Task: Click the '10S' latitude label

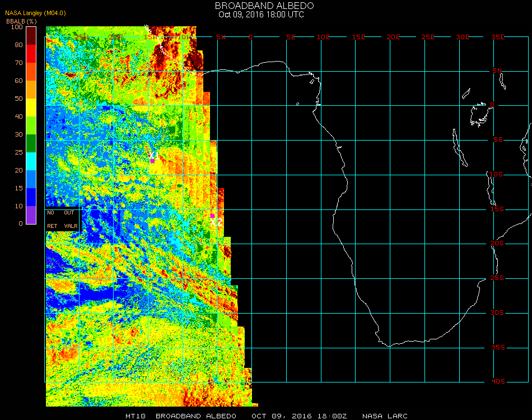Action: coord(496,174)
